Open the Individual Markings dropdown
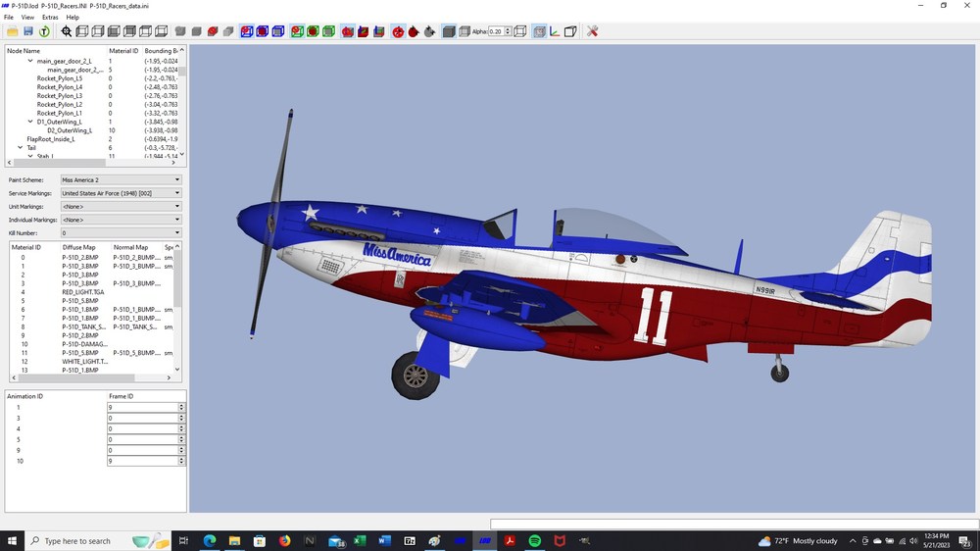This screenshot has width=980, height=551. coord(121,220)
